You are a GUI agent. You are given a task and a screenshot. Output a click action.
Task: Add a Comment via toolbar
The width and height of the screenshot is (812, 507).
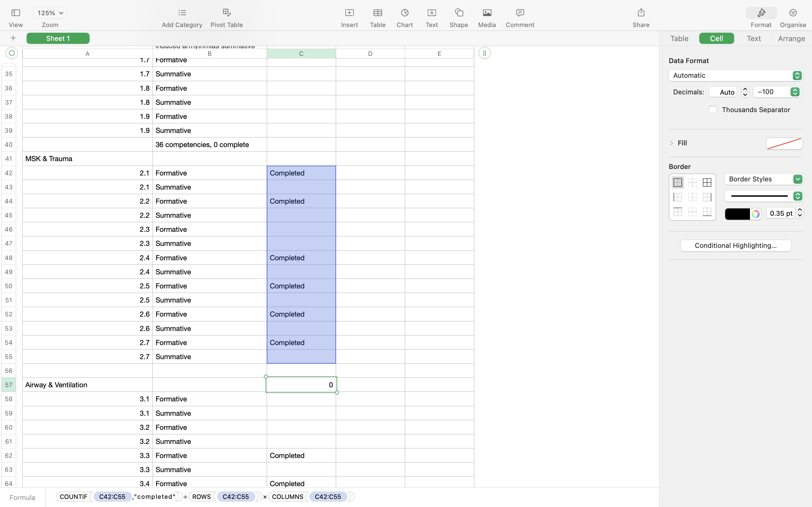[520, 13]
